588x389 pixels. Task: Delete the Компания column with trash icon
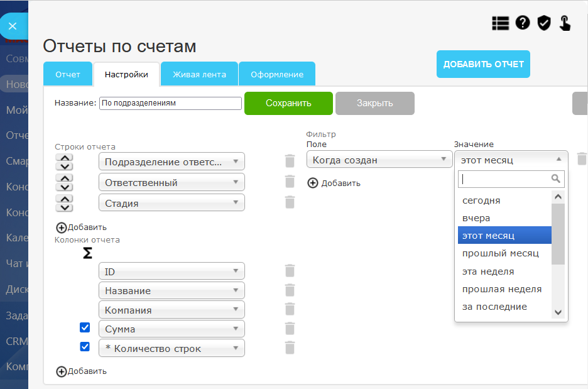tap(290, 309)
